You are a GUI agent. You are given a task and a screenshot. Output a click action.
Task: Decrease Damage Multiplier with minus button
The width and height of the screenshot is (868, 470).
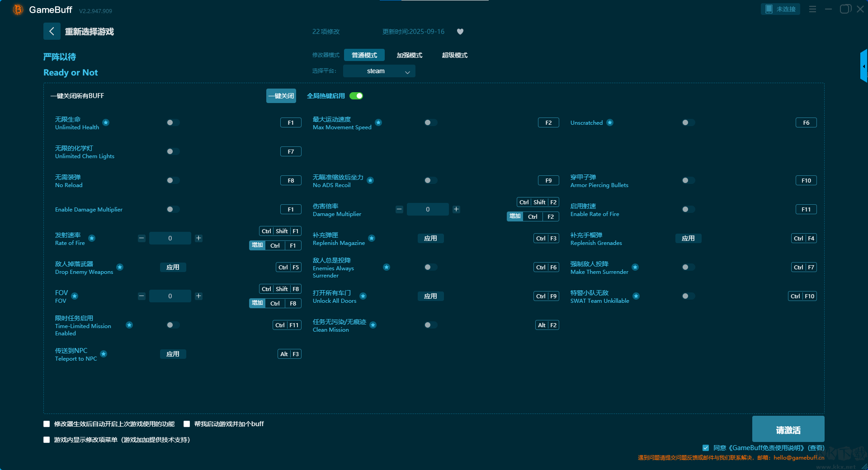point(399,209)
